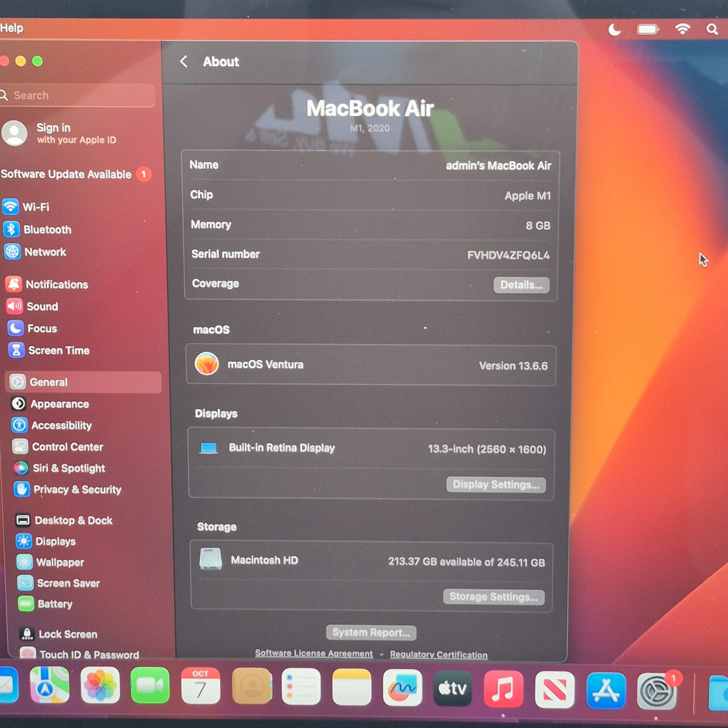
Task: Open Spotlight search in menu bar
Action: [x=712, y=29]
